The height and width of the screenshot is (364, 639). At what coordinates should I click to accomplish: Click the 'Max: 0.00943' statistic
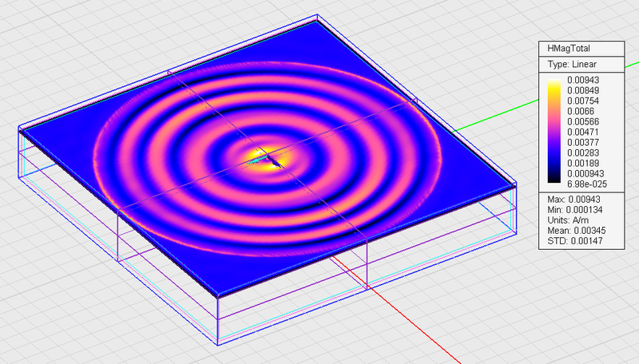click(x=574, y=200)
